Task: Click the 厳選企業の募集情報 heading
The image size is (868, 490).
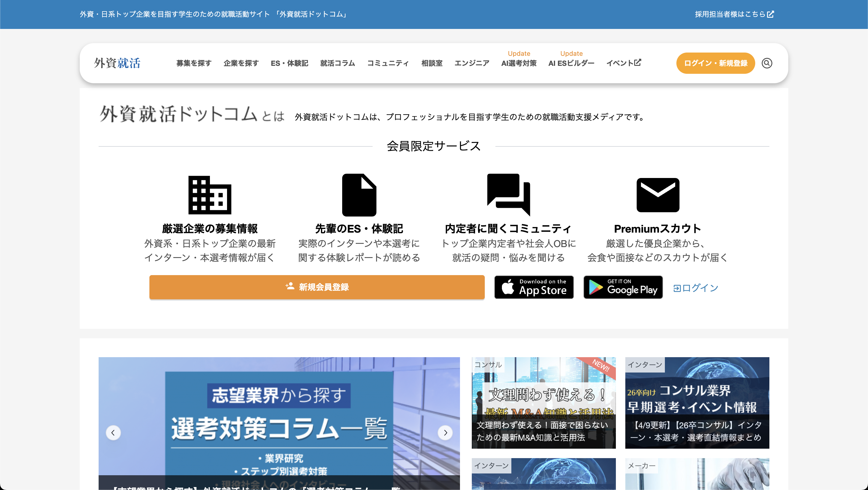Action: 210,228
